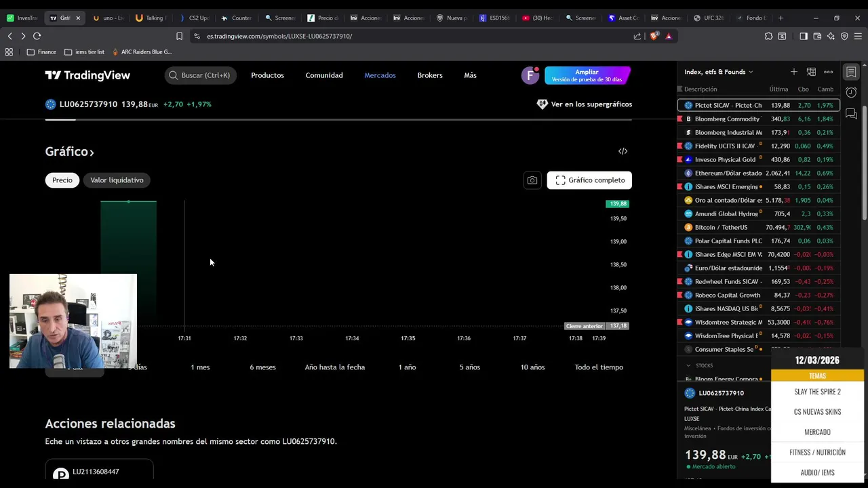Open the user profile avatar menu

[x=530, y=75]
